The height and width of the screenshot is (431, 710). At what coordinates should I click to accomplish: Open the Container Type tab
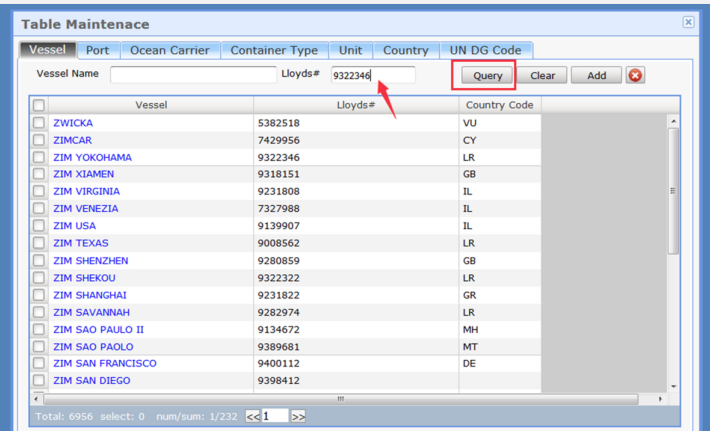click(274, 50)
